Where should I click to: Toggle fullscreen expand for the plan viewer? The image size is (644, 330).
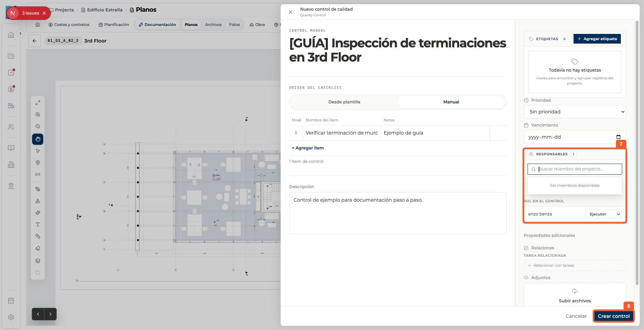38,103
